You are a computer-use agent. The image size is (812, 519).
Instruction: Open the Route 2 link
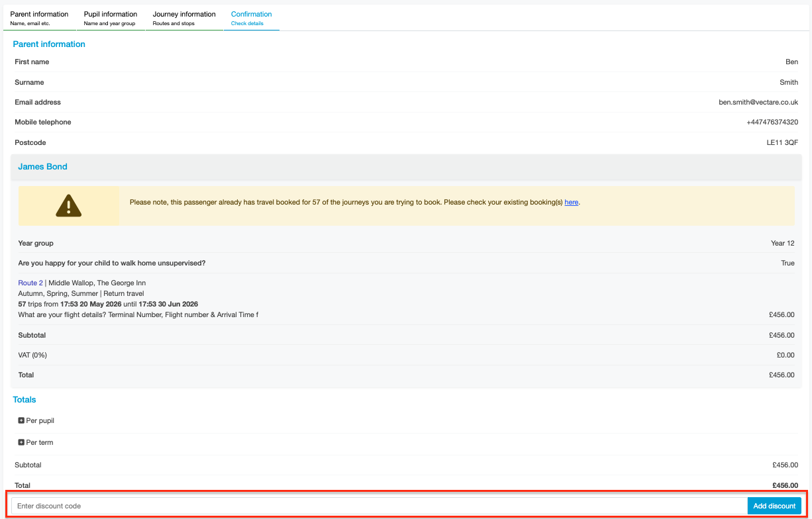coord(30,283)
